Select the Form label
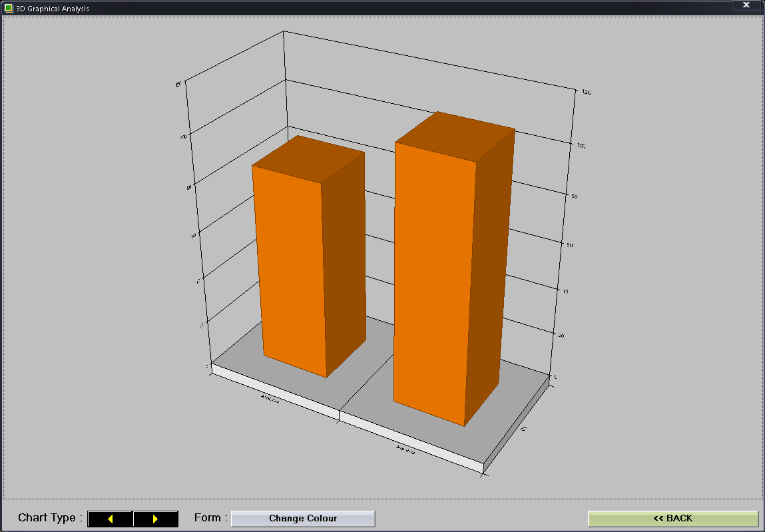Viewport: 765px width, 532px height. tap(211, 518)
